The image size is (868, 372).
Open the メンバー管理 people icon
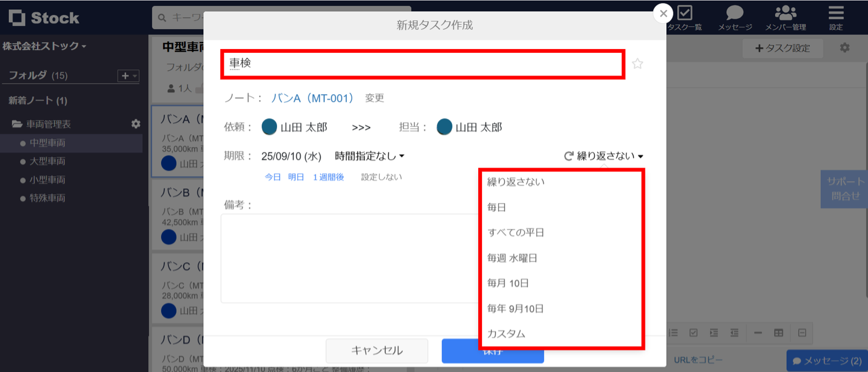pos(786,13)
